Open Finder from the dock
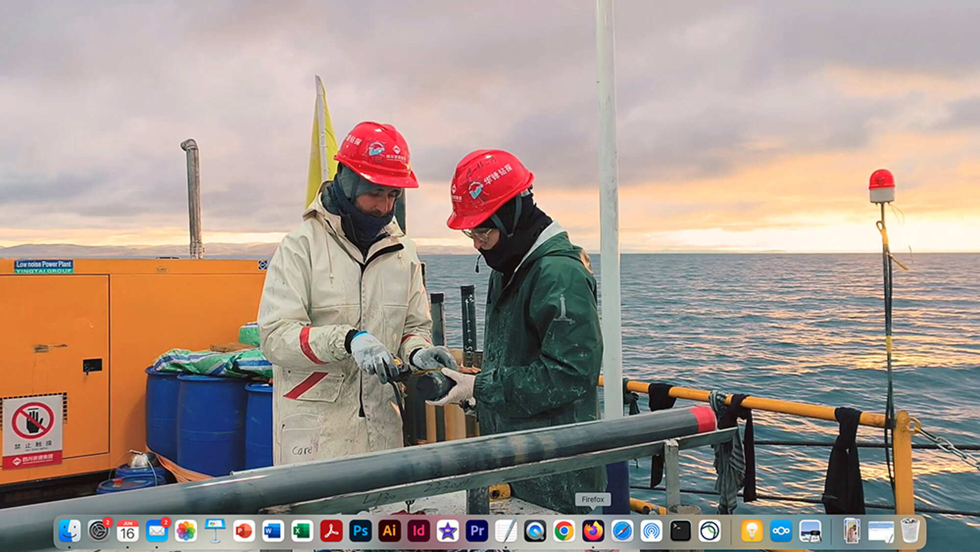This screenshot has width=980, height=552. coord(69,531)
